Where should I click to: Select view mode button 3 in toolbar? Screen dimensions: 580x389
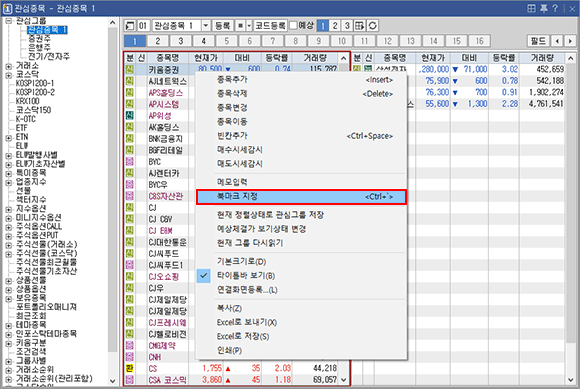coord(347,26)
